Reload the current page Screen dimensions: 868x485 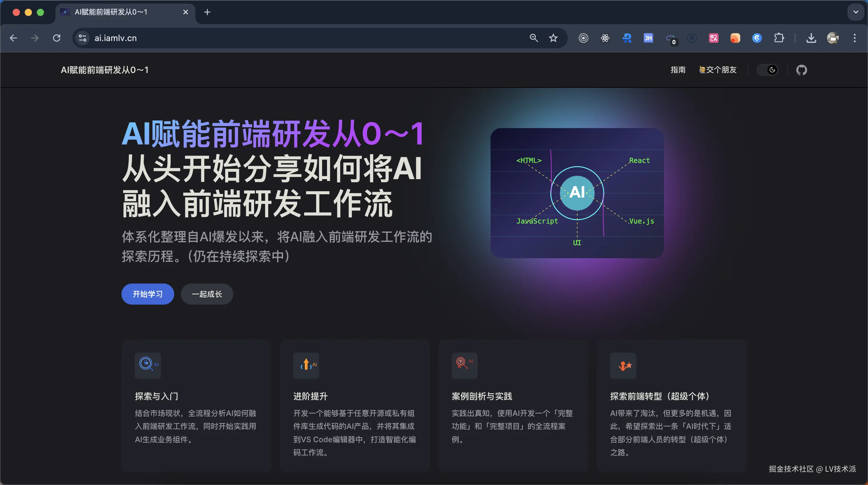click(x=57, y=38)
